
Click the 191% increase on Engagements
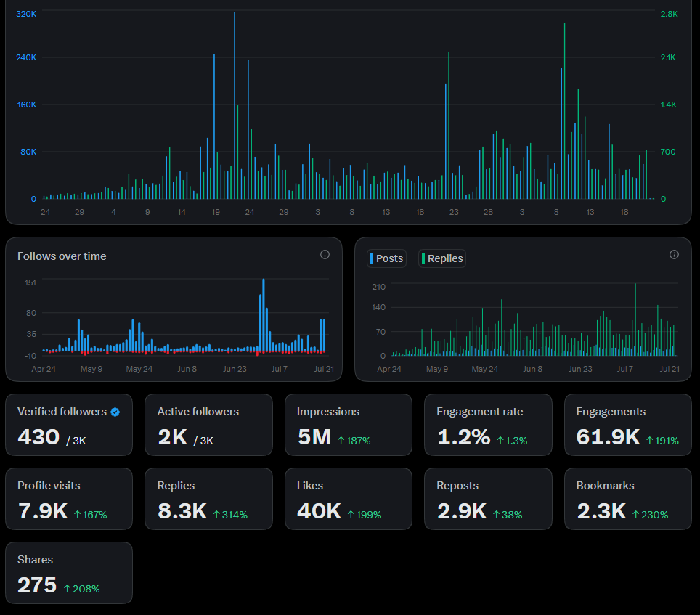(x=662, y=441)
